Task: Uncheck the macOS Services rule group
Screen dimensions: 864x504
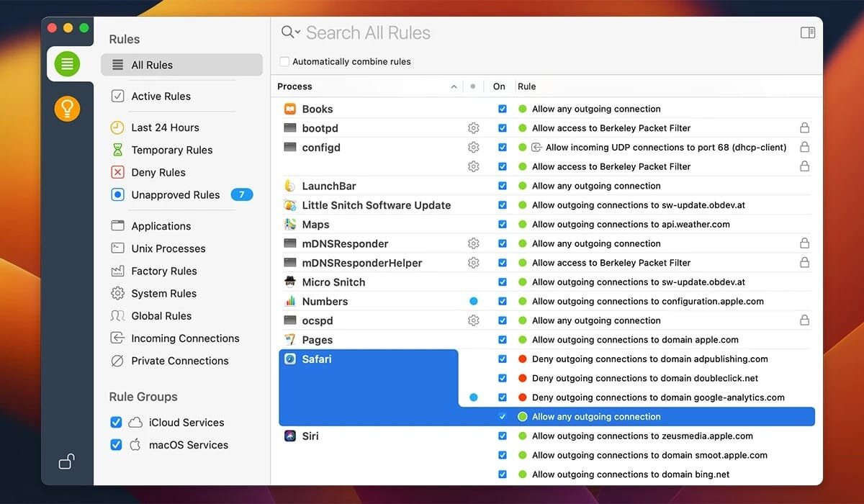Action: 116,445
